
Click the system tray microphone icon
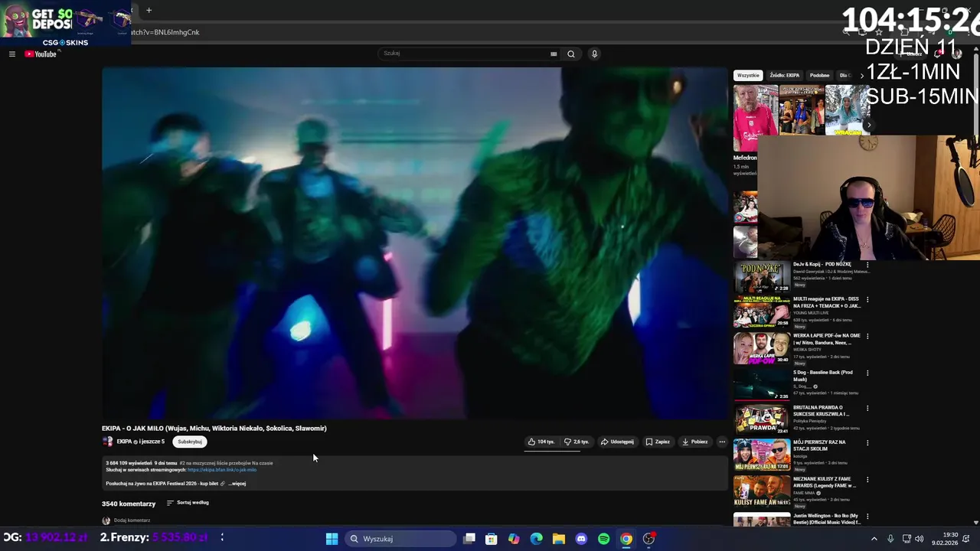(890, 539)
